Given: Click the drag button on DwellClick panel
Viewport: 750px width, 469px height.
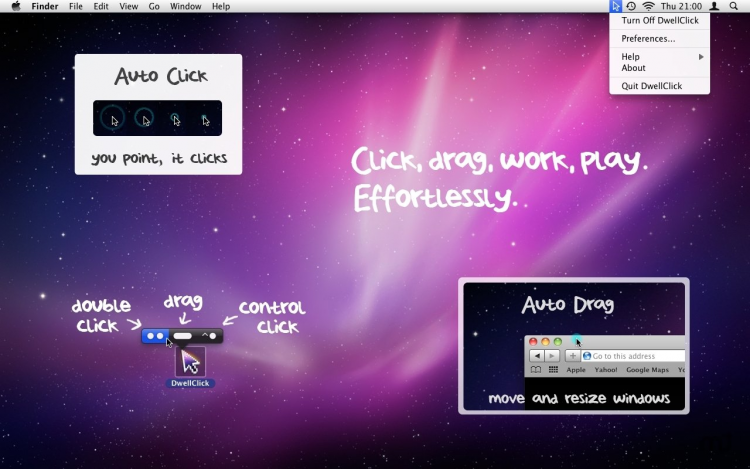Looking at the screenshot, I should click(x=182, y=336).
